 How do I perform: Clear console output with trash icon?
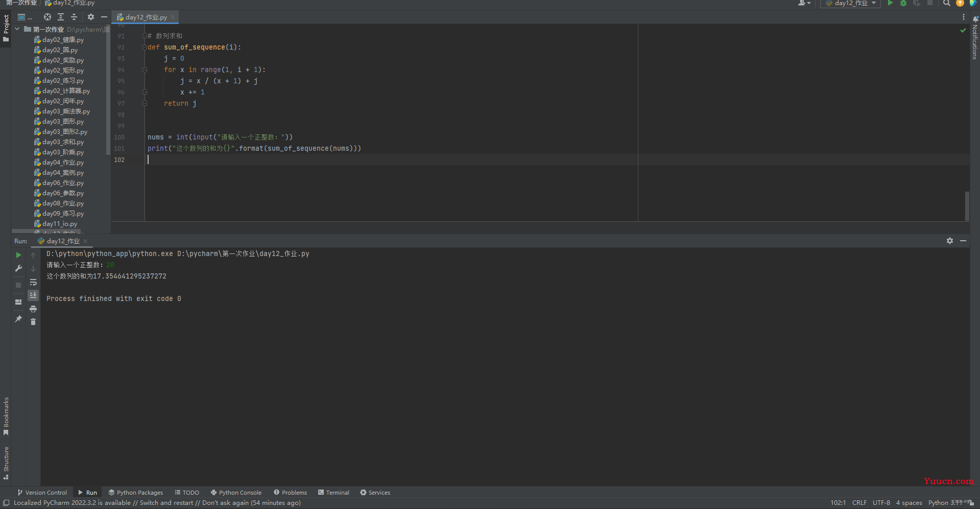tap(33, 321)
